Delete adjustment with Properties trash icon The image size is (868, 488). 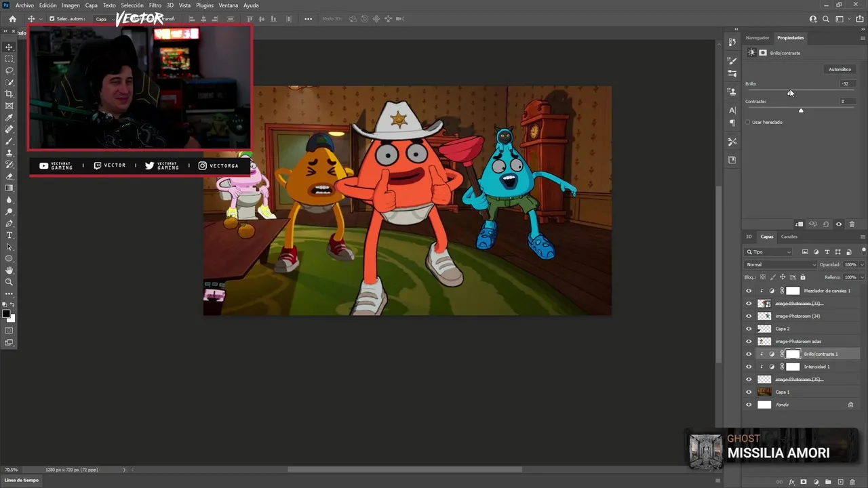(x=852, y=224)
